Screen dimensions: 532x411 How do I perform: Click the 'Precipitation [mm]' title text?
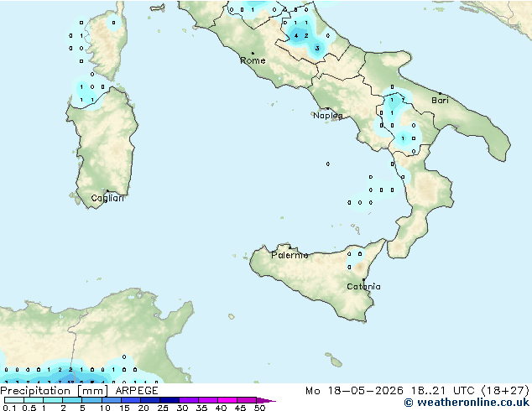tap(55, 391)
